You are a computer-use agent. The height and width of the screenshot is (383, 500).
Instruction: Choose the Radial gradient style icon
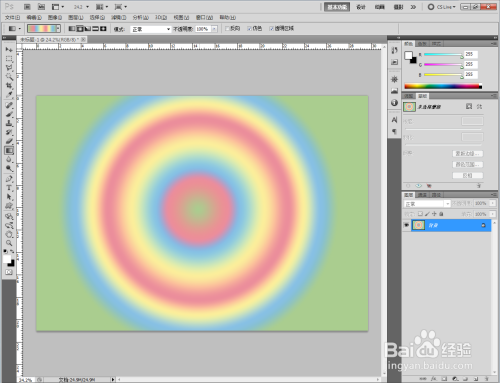pos(80,29)
